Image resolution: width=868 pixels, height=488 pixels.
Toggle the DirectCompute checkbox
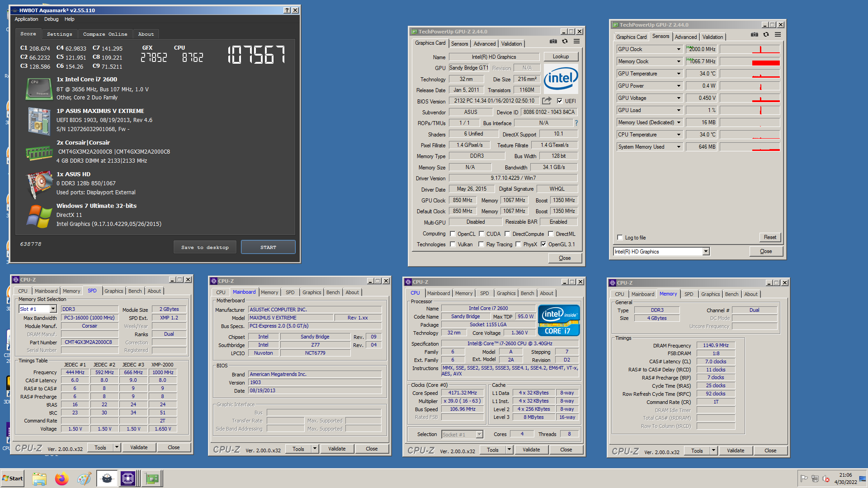[x=508, y=234]
